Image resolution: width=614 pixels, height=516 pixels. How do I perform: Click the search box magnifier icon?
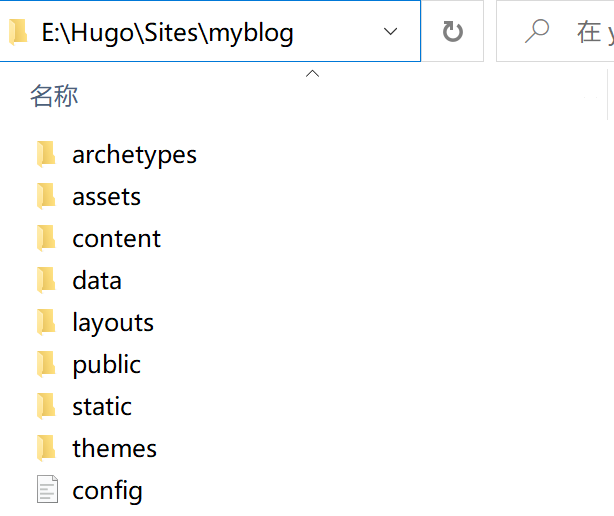(538, 32)
